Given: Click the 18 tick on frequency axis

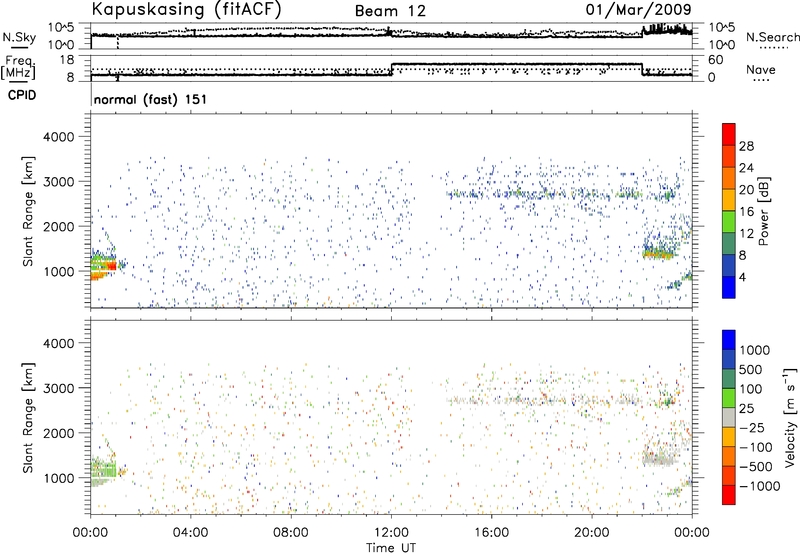Looking at the screenshot, I should (67, 60).
